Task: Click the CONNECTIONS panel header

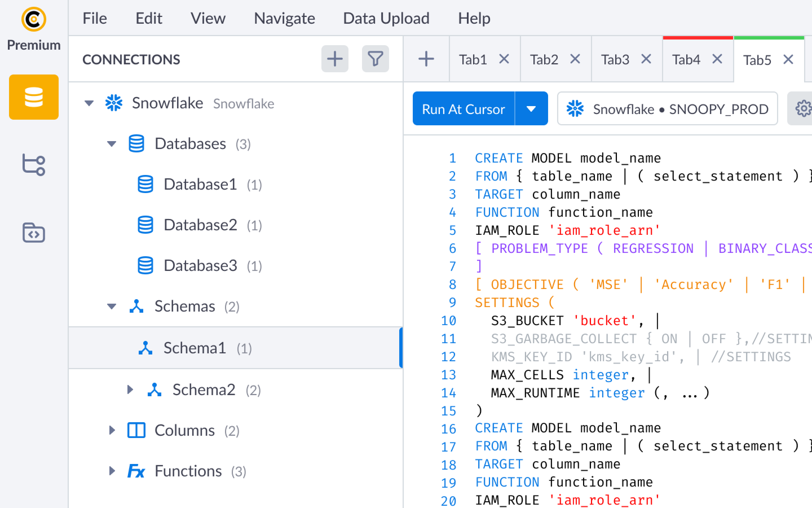Action: click(x=131, y=60)
